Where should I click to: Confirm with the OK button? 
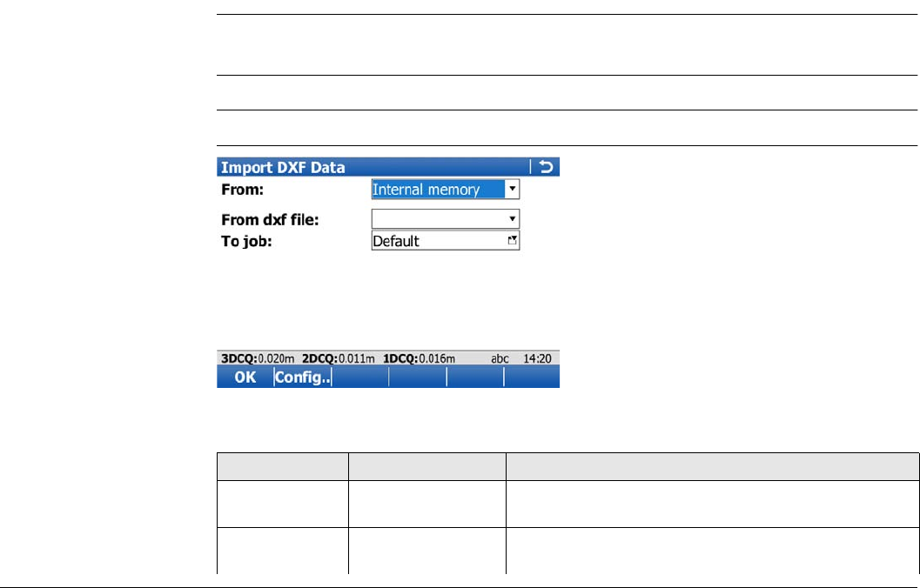tap(245, 377)
